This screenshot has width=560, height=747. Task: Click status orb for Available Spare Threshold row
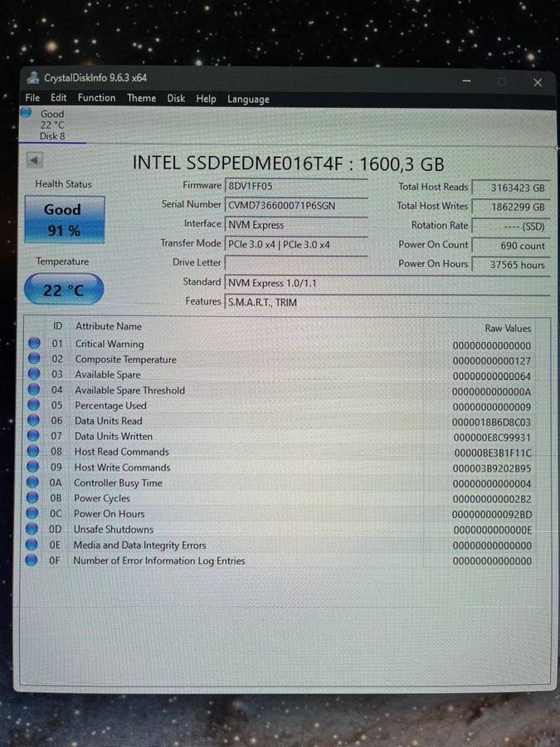[34, 389]
